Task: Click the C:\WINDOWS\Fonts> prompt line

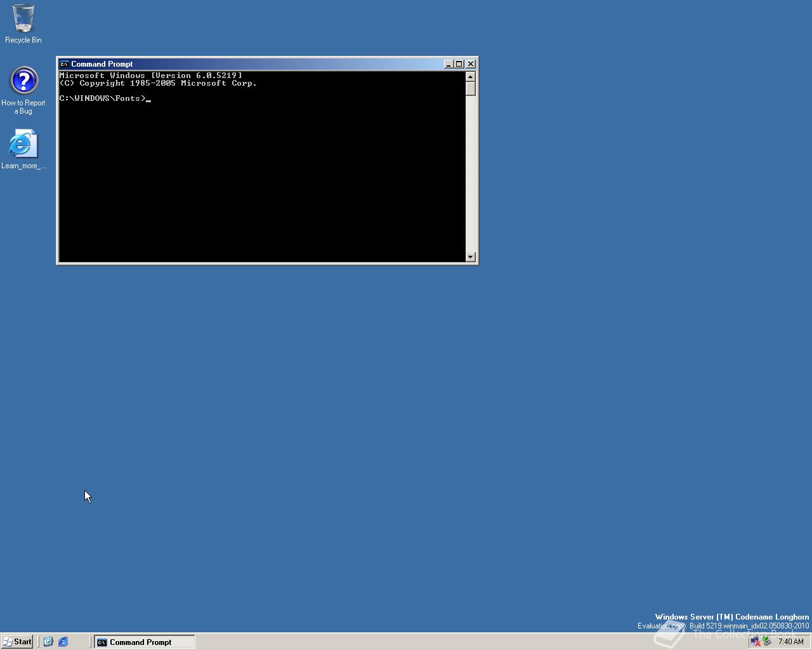Action: [105, 98]
